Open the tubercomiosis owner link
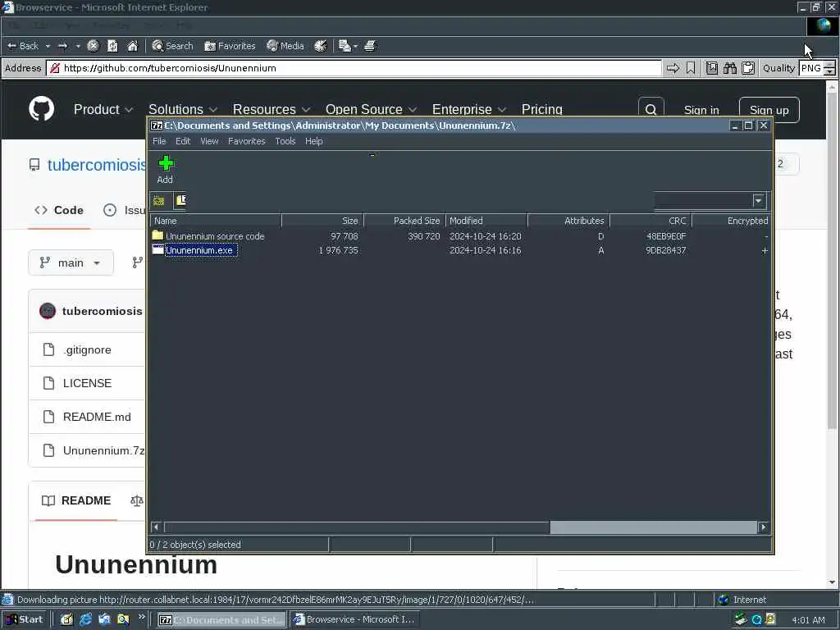Viewport: 840px width, 630px height. click(x=97, y=165)
